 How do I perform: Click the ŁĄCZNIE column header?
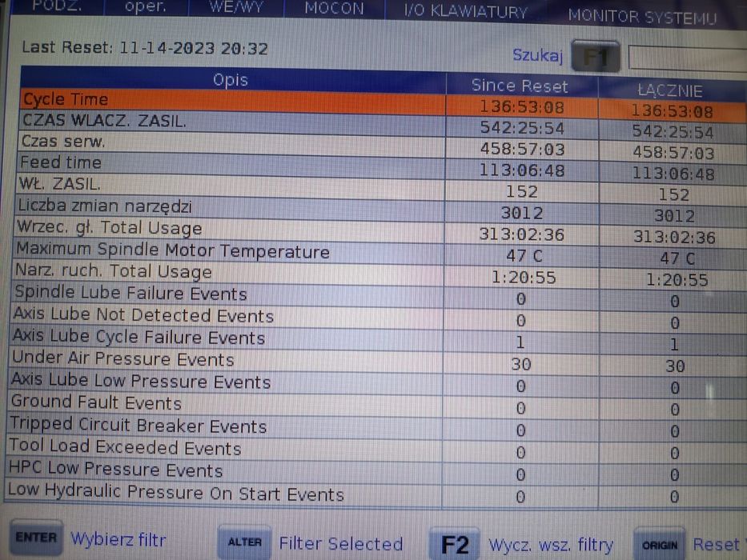pyautogui.click(x=671, y=90)
